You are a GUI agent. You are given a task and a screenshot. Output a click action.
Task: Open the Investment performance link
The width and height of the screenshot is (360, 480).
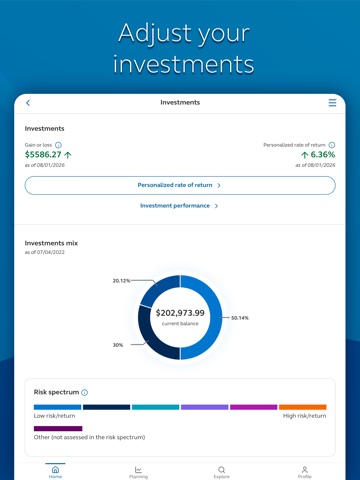179,206
